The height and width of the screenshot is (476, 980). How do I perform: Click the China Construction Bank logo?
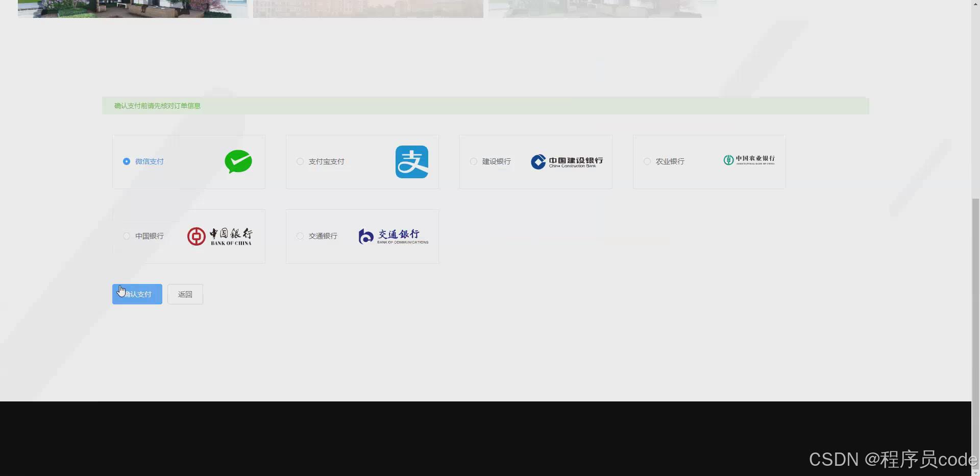[567, 161]
